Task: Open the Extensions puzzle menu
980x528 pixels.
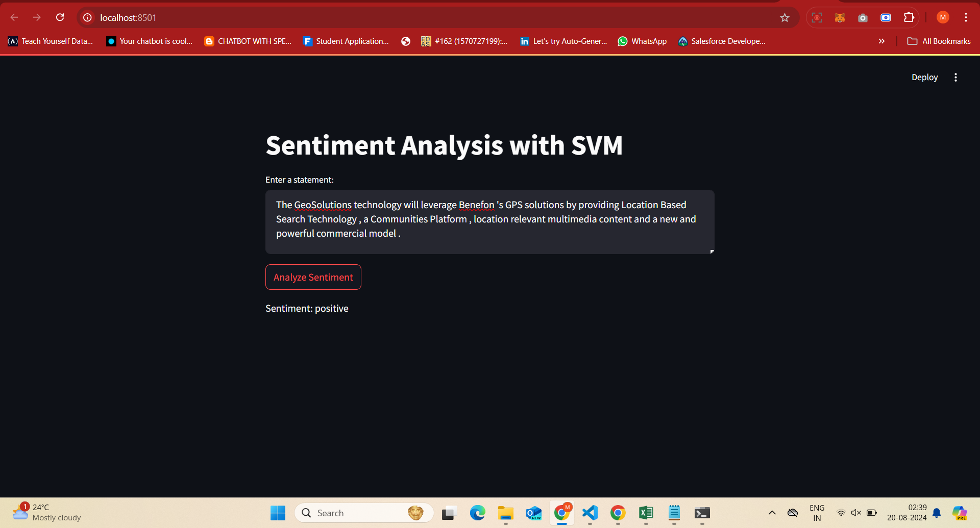Action: click(909, 17)
